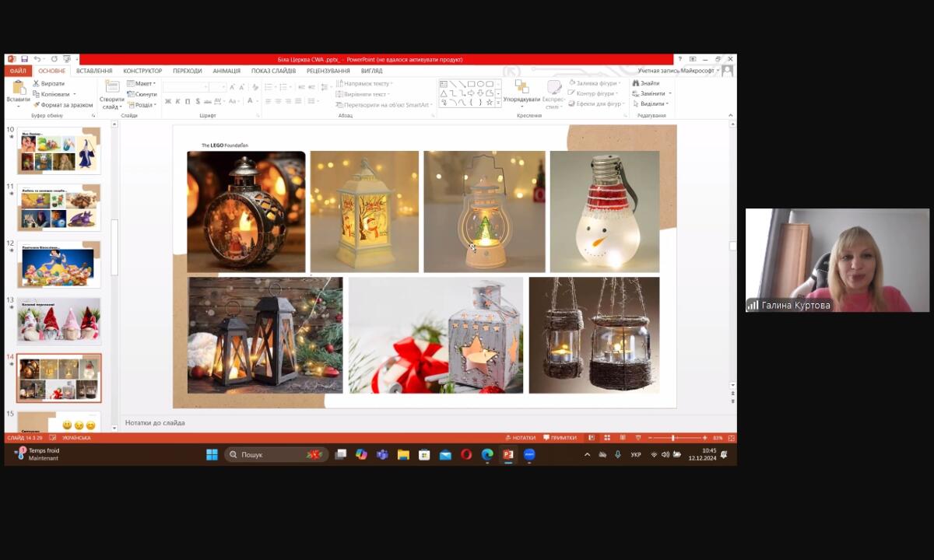Open Microsoft Edge from taskbar
The image size is (934, 560).
point(487,454)
